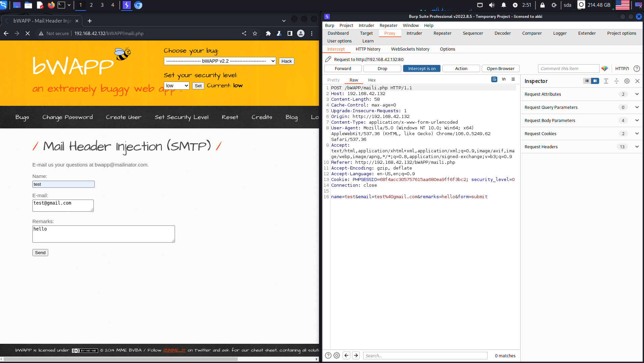Click the search settings gear icon
This screenshot has height=363, width=644.
tap(336, 356)
